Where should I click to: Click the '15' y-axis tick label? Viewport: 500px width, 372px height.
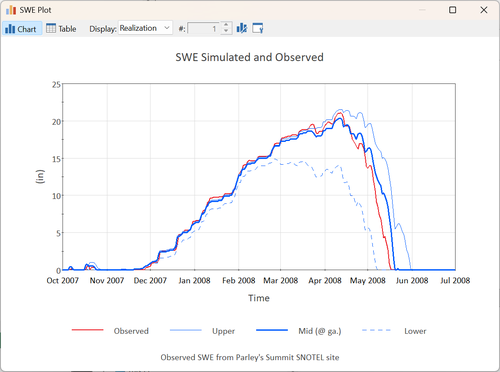coord(56,159)
